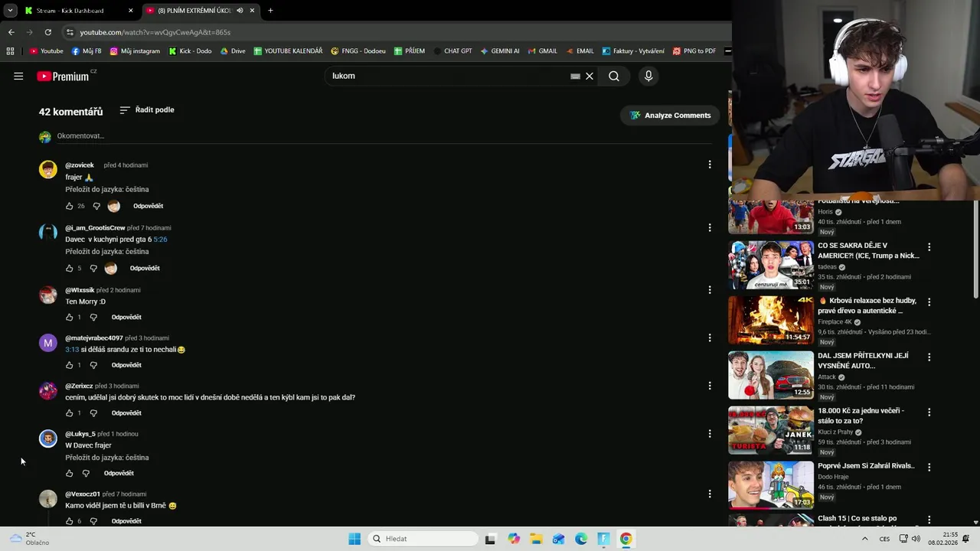
Task: Like the comment by @i_am_GrootisCrew
Action: 70,268
